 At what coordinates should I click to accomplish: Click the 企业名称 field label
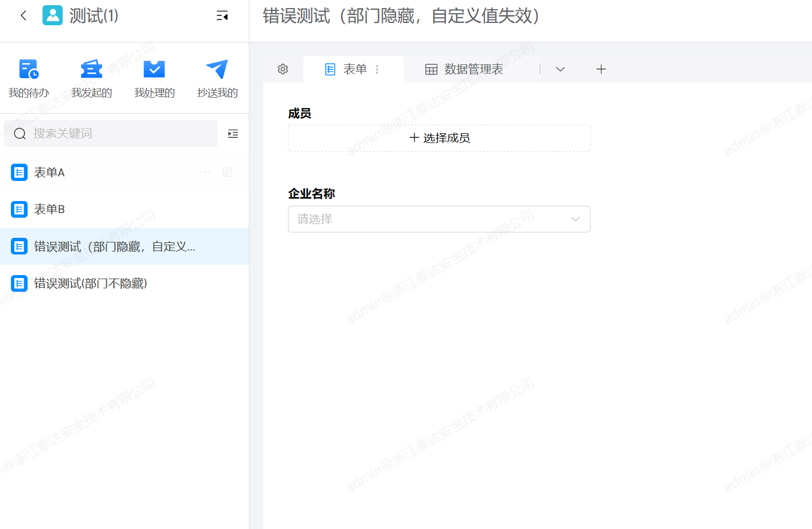click(x=311, y=194)
